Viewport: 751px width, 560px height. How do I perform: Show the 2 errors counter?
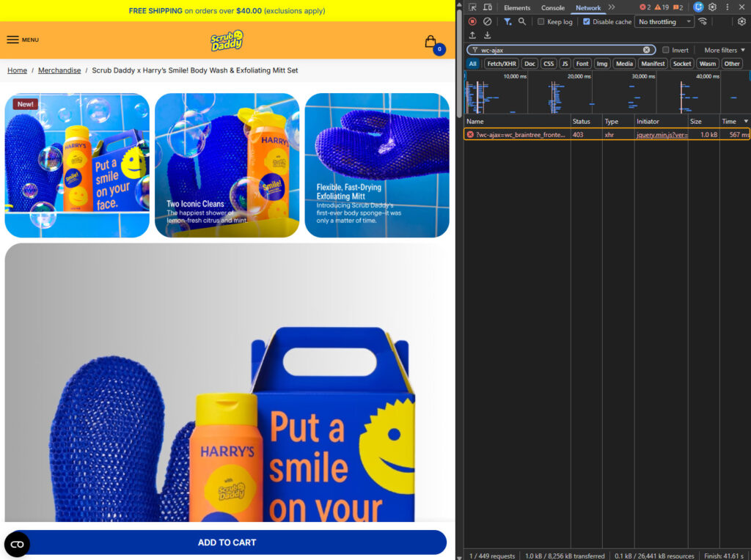tap(645, 7)
